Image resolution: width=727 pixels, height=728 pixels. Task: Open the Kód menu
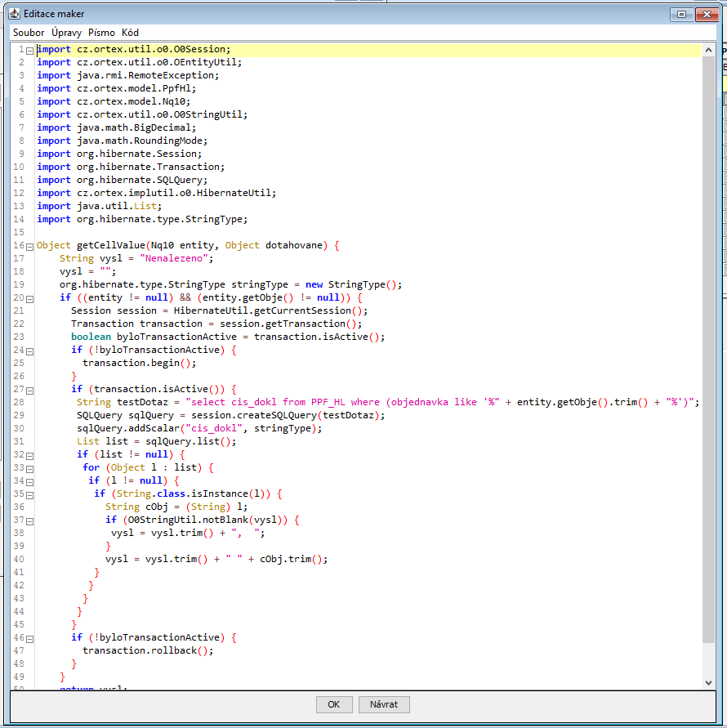click(x=130, y=33)
